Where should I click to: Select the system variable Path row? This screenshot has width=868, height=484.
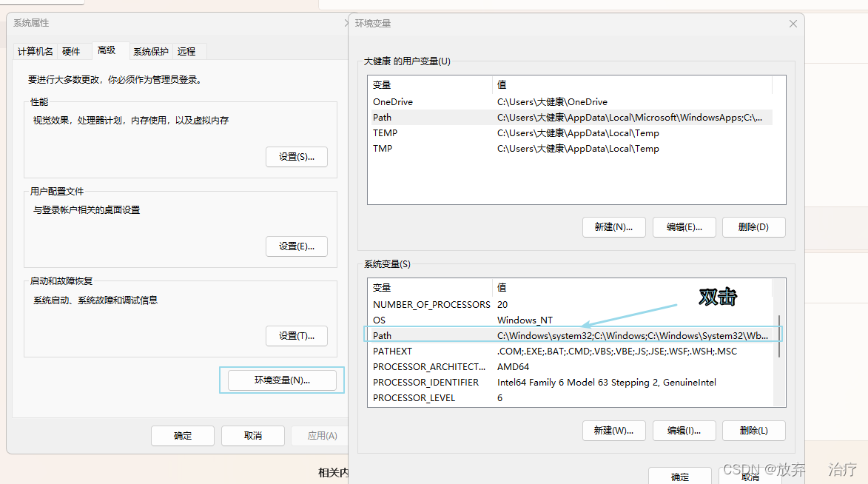(x=570, y=335)
